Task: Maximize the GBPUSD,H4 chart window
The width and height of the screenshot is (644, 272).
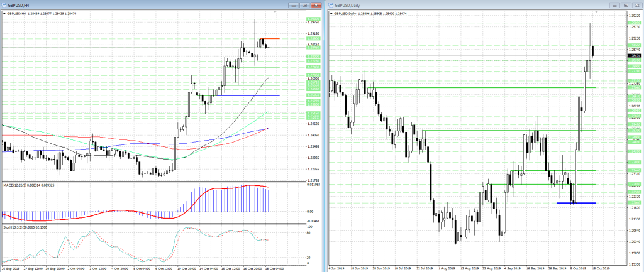Action: 304,5
